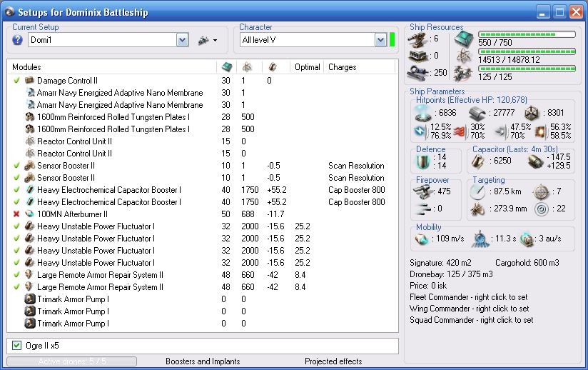The width and height of the screenshot is (588, 370).
Task: Open the Boosters and Implants tab
Action: point(203,361)
